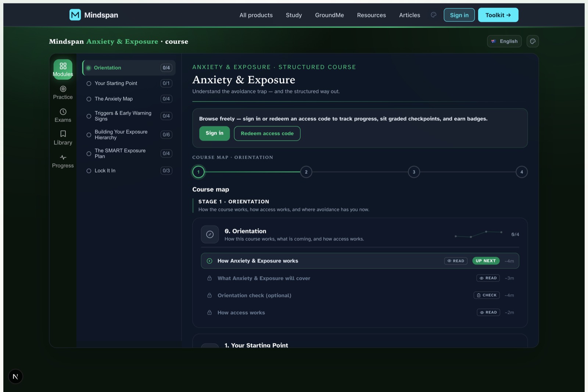588x392 pixels.
Task: Open What Anxiety & Exposure will cover lesson
Action: (360, 278)
